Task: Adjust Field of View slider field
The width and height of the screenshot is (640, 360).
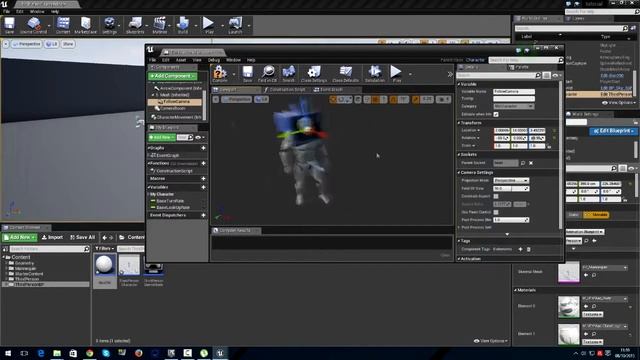Action: [x=511, y=189]
